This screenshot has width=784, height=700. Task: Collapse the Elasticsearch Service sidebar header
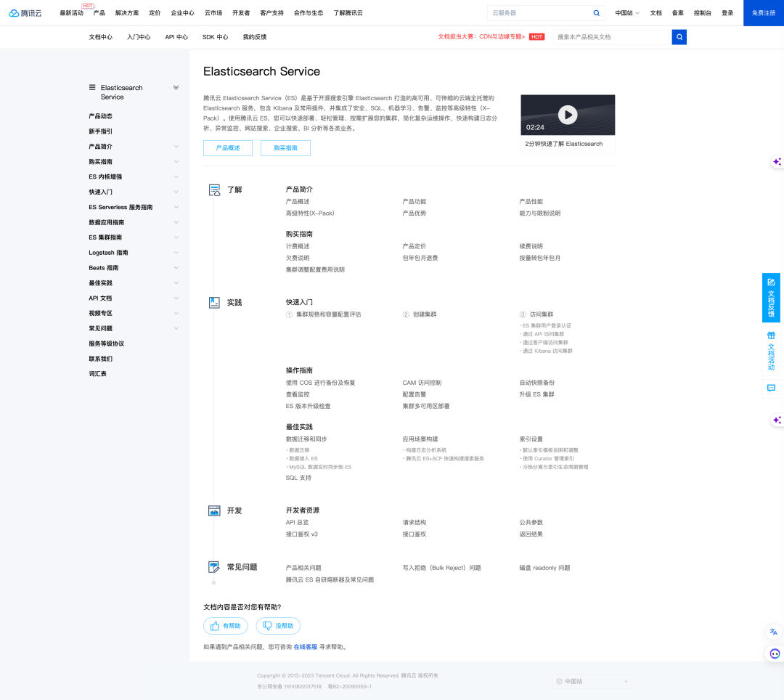[176, 87]
